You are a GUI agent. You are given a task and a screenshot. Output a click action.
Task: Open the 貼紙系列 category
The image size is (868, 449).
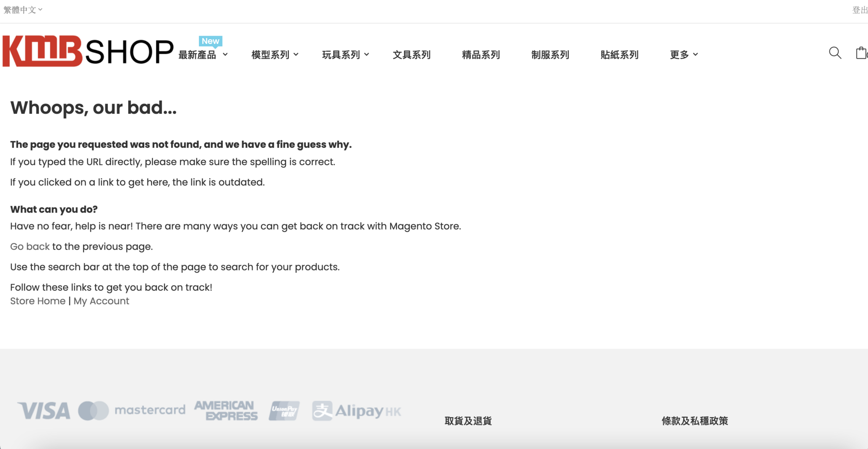tap(619, 55)
